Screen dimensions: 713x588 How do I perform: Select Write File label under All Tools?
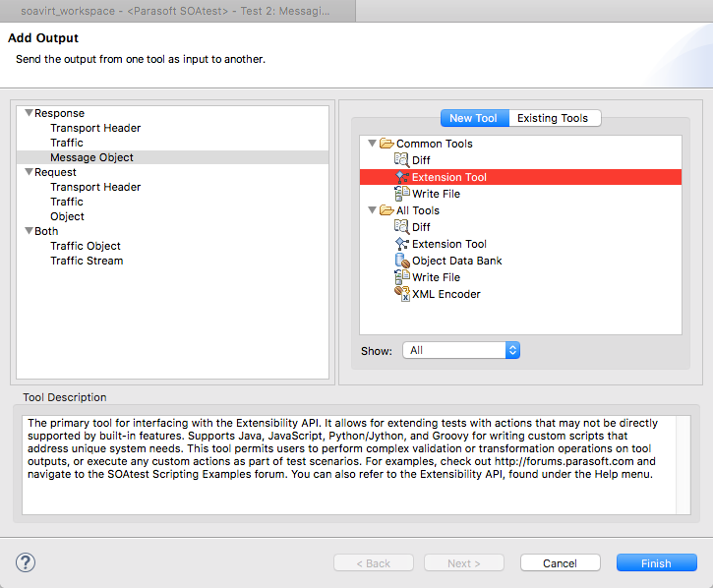click(x=436, y=277)
